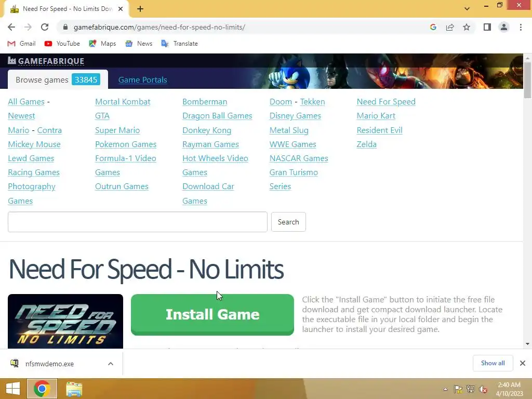Open the Newest link
Viewport: 532px width, 399px height.
point(21,116)
